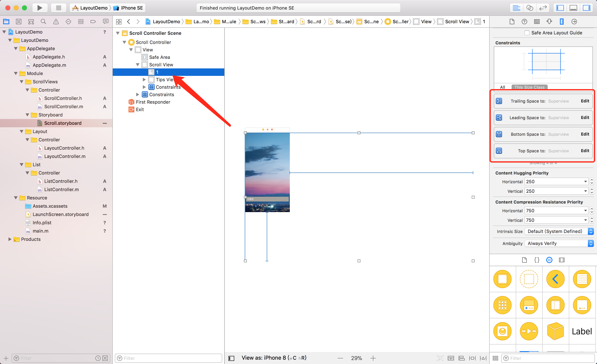Screen dimensions: 597x364
Task: Increment Horizontal hugging priority stepper
Action: [x=592, y=180]
